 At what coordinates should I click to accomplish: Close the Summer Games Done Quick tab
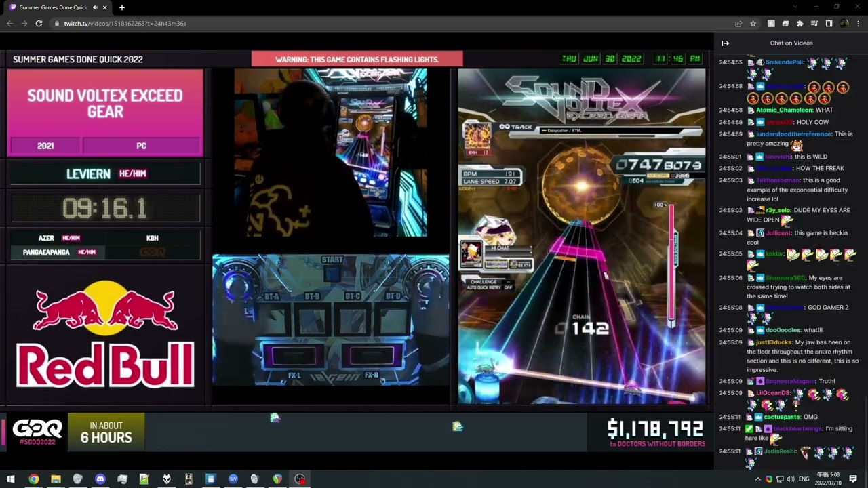click(106, 7)
